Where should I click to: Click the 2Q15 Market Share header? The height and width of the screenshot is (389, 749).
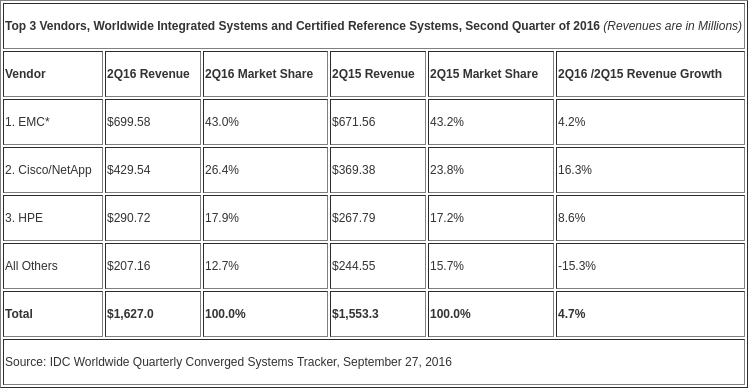point(491,74)
